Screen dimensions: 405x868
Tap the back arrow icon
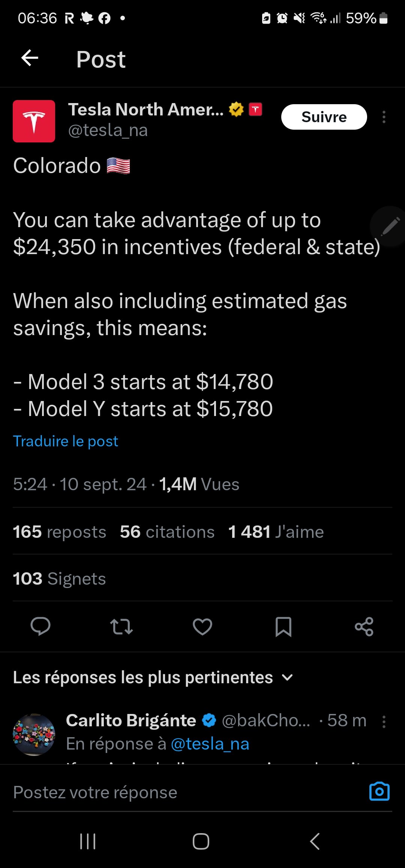(30, 58)
